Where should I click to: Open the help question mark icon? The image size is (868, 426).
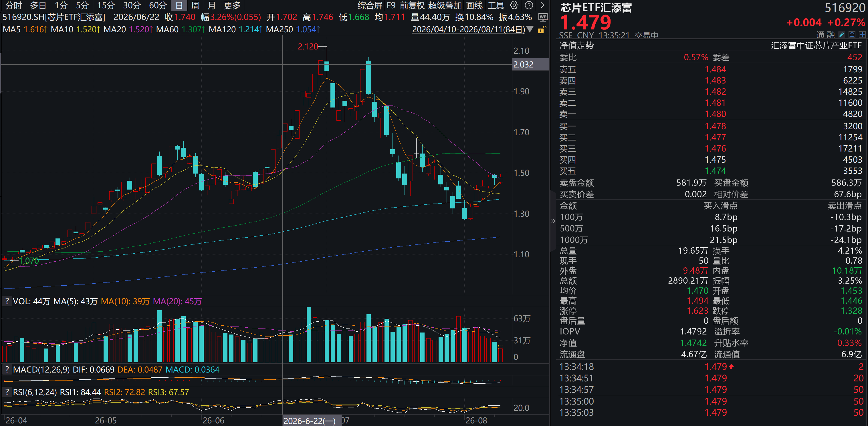[529, 5]
